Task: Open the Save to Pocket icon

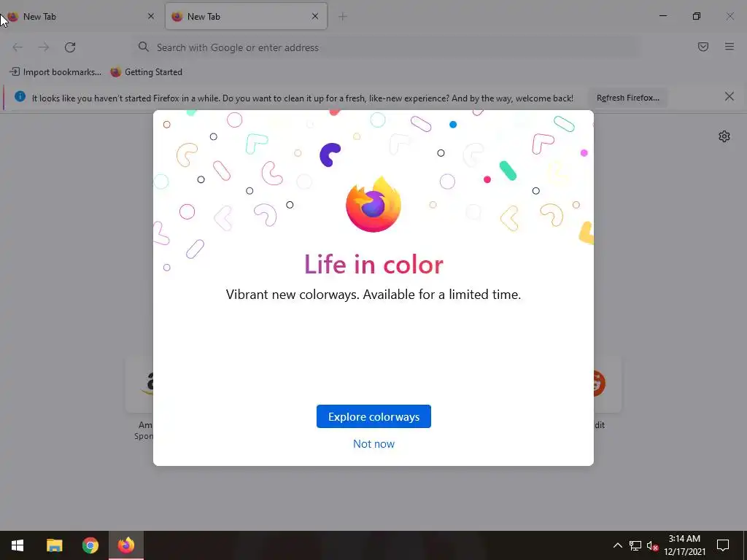Action: point(703,47)
